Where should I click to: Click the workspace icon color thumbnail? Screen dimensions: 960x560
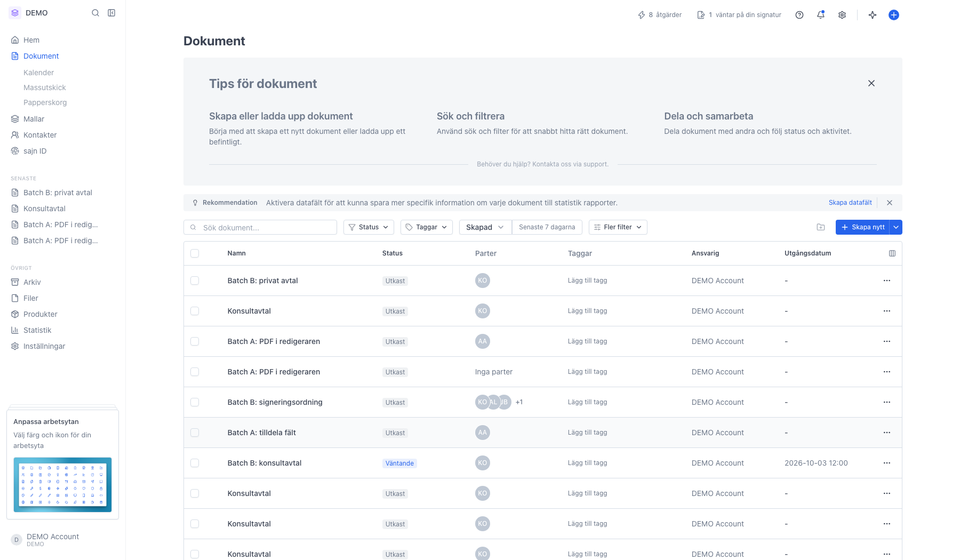pos(62,485)
